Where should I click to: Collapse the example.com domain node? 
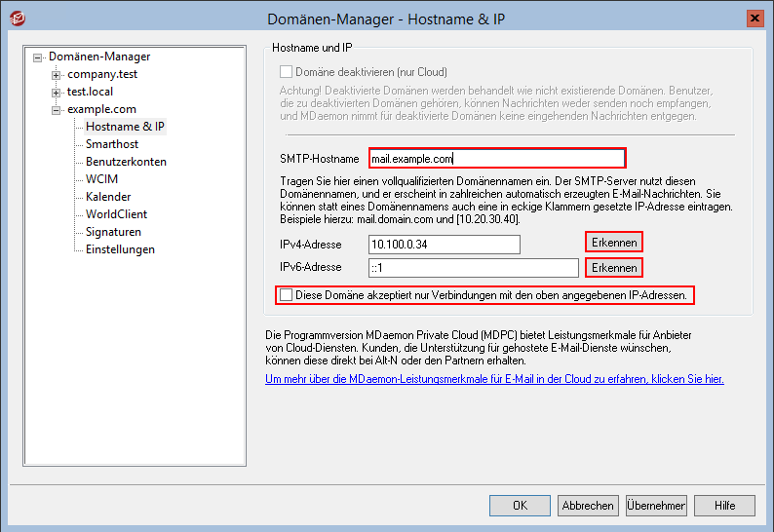[x=57, y=110]
